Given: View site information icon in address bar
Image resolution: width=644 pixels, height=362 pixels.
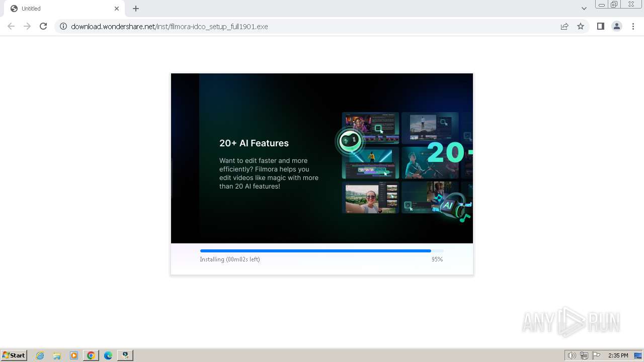Looking at the screenshot, I should 63,26.
